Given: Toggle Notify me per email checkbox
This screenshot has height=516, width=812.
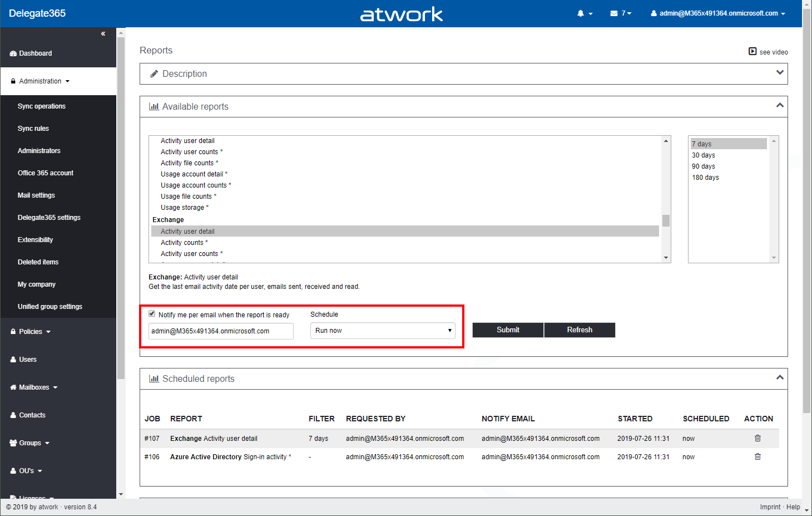Looking at the screenshot, I should 152,314.
